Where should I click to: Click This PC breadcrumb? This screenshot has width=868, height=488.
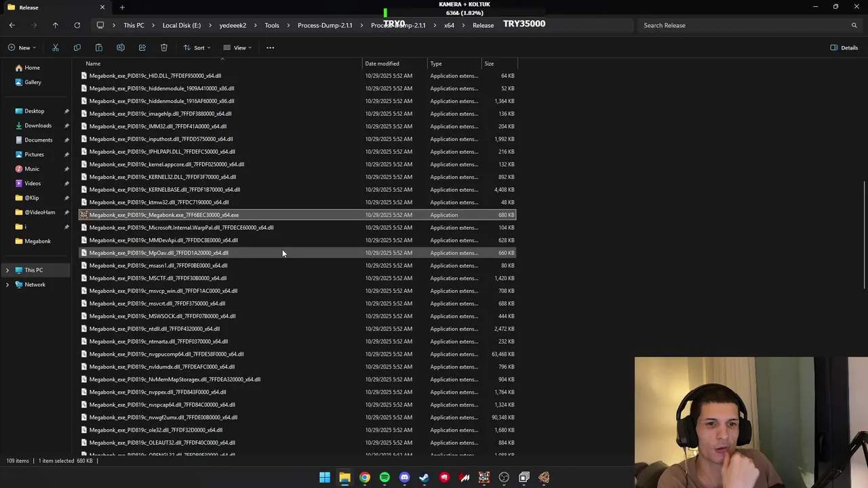tap(134, 25)
